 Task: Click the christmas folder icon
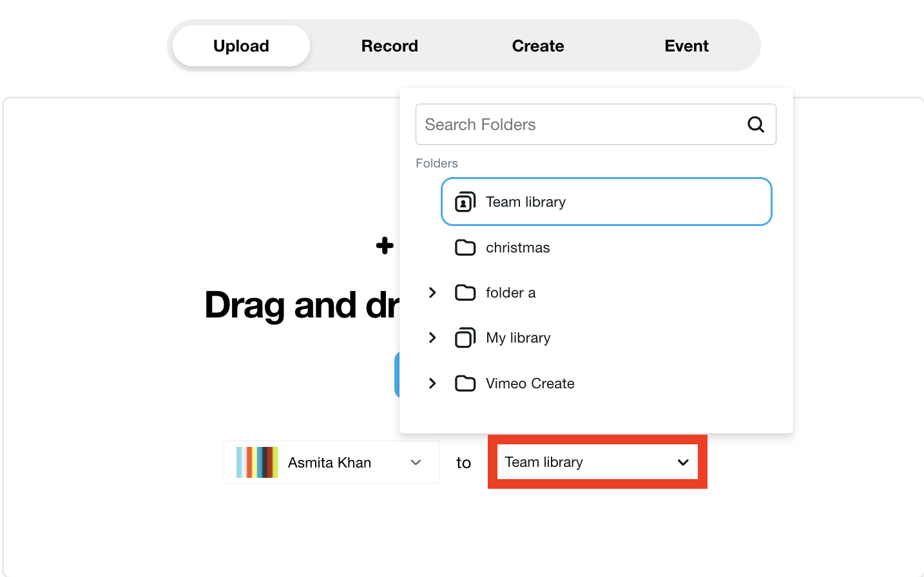coord(465,248)
